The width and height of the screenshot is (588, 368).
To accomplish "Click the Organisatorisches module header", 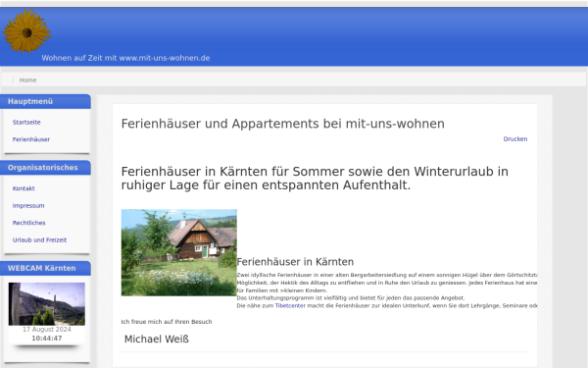I will 45,168.
